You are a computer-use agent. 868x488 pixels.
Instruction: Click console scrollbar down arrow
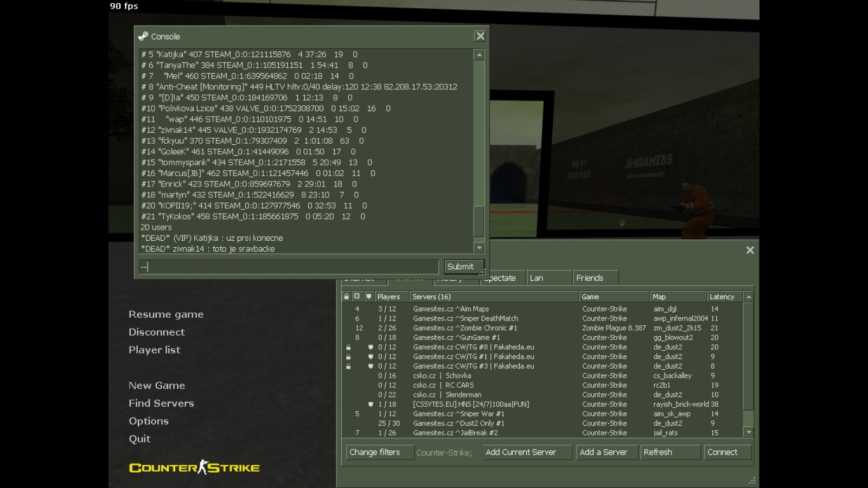click(479, 248)
